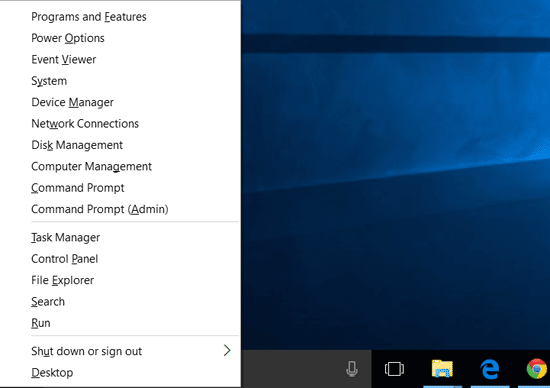Open File Explorer from the taskbar
The height and width of the screenshot is (388, 550).
[x=442, y=369]
